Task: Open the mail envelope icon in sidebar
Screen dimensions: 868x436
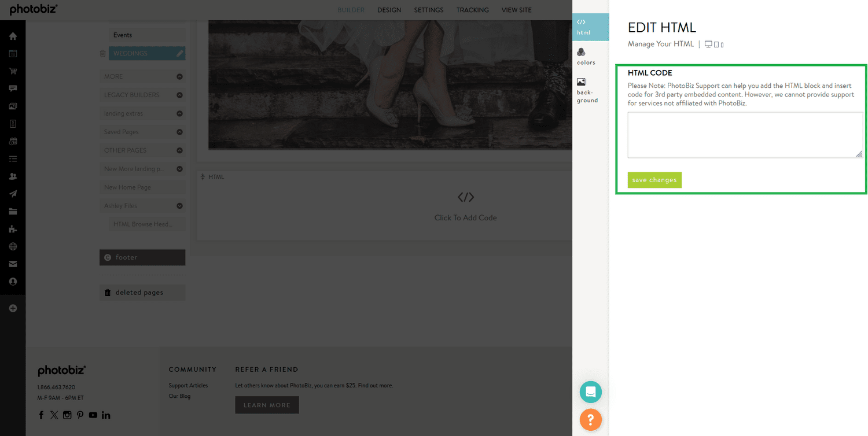Action: [x=13, y=264]
